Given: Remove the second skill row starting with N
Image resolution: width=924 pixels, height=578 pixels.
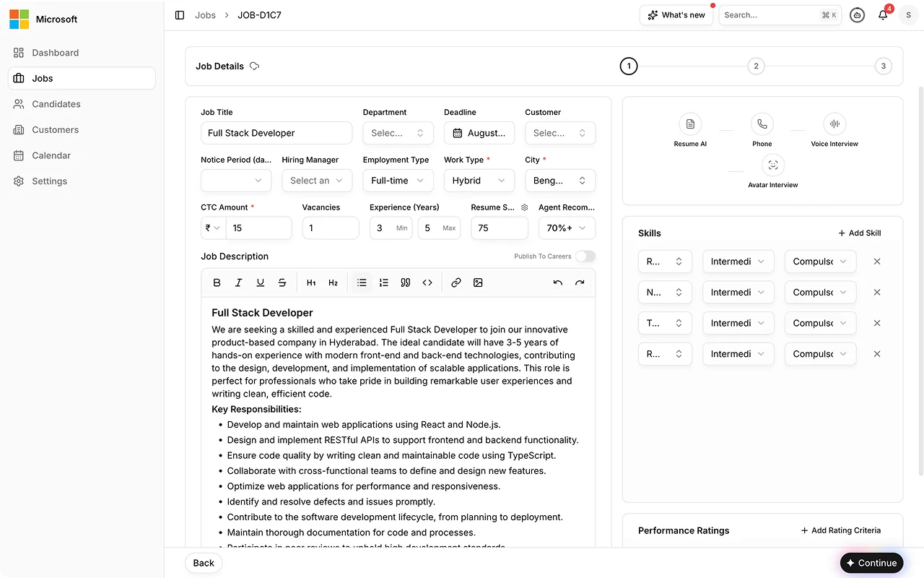Looking at the screenshot, I should click(877, 293).
